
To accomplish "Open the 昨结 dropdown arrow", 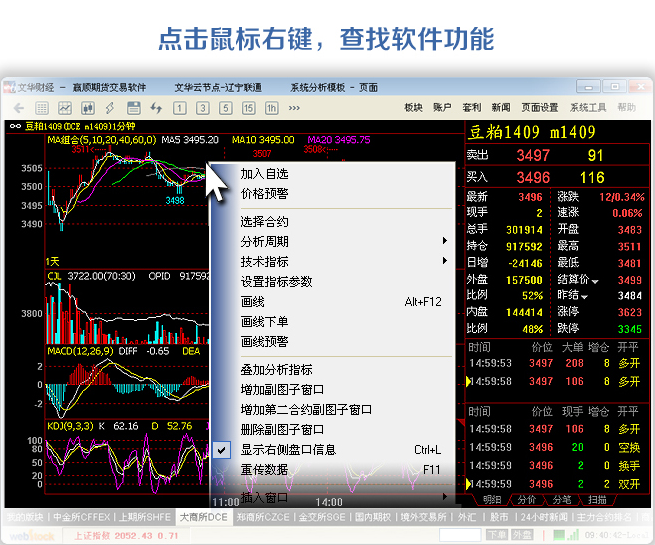I will click(x=581, y=296).
